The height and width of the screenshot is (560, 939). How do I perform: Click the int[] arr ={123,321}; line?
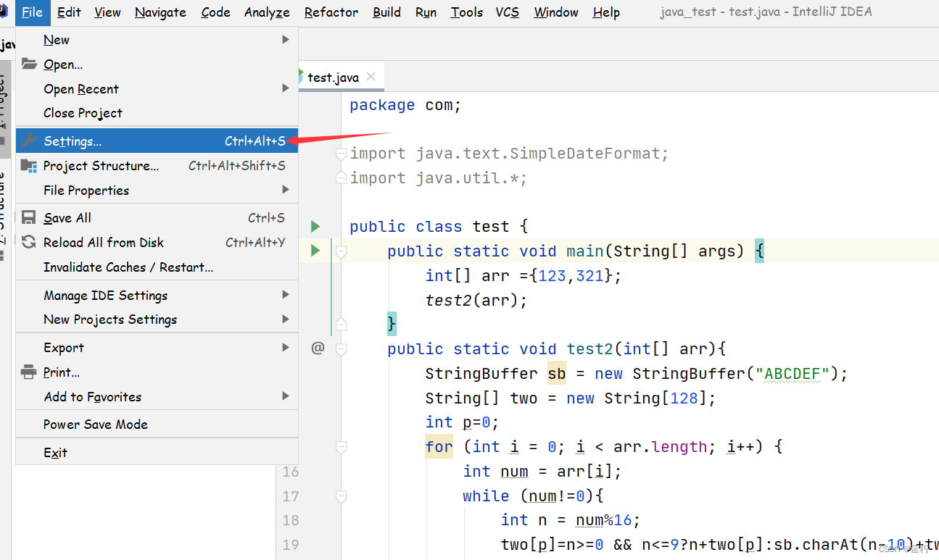click(524, 276)
